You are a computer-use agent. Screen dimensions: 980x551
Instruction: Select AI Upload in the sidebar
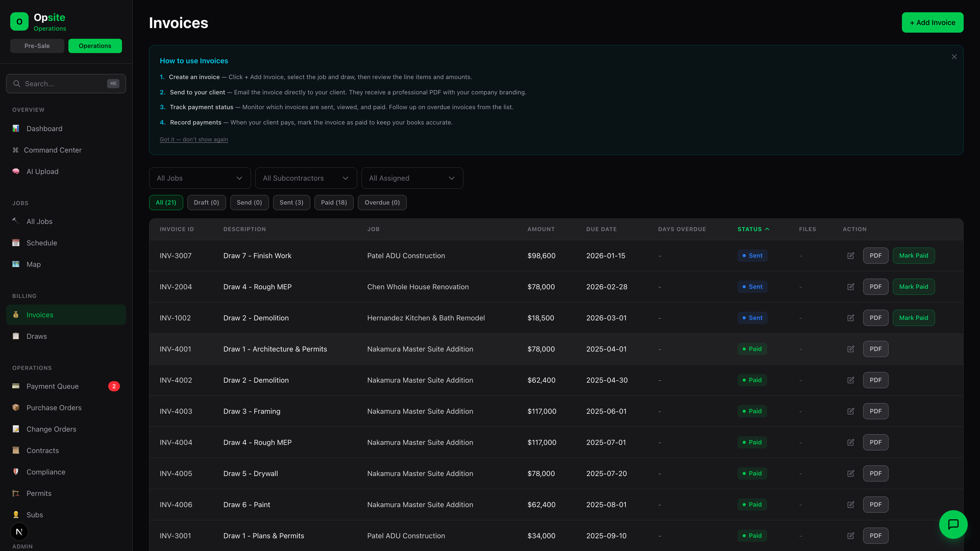coord(42,171)
